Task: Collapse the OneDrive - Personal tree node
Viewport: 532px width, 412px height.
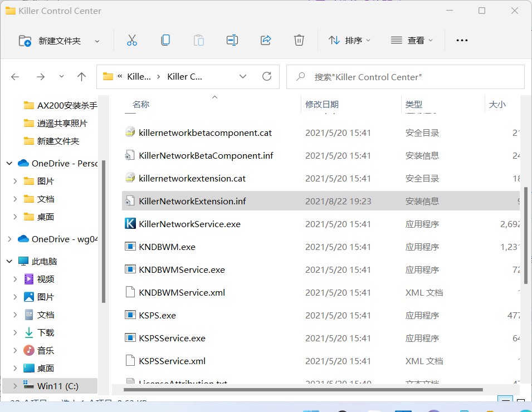Action: 9,164
